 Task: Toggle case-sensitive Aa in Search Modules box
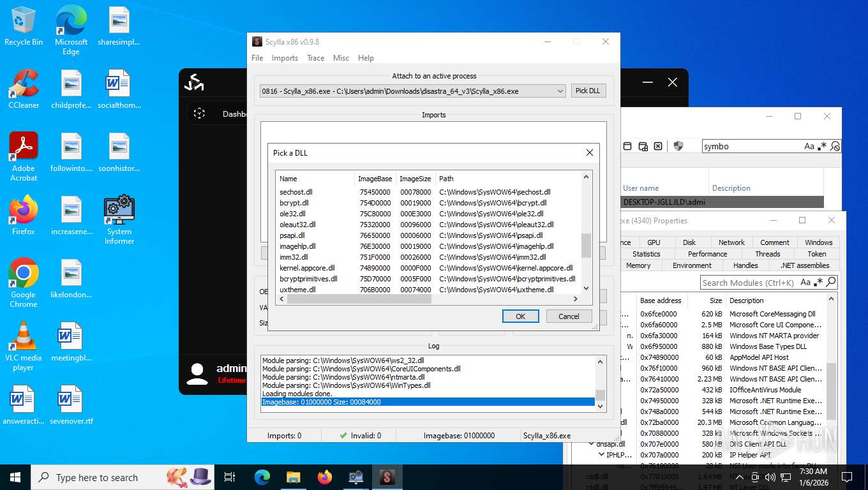point(805,282)
